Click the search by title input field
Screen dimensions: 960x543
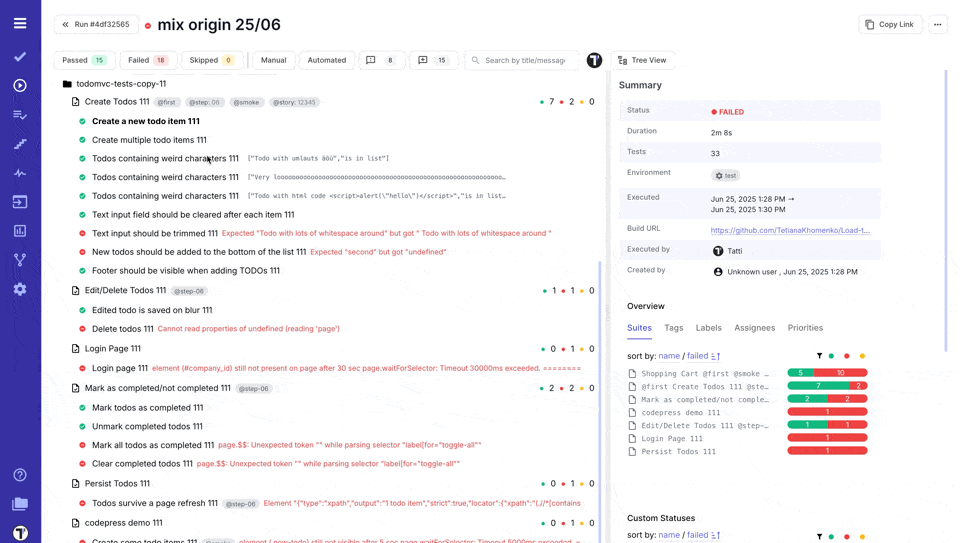pos(524,60)
